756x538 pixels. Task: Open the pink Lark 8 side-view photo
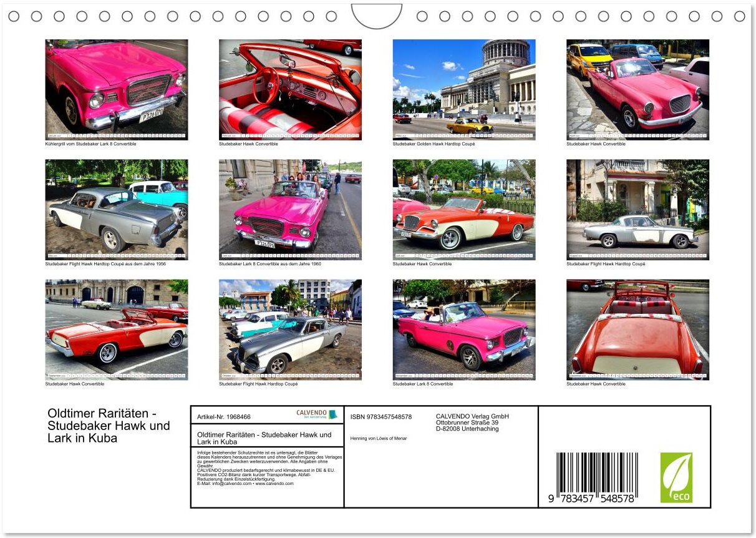(464, 330)
